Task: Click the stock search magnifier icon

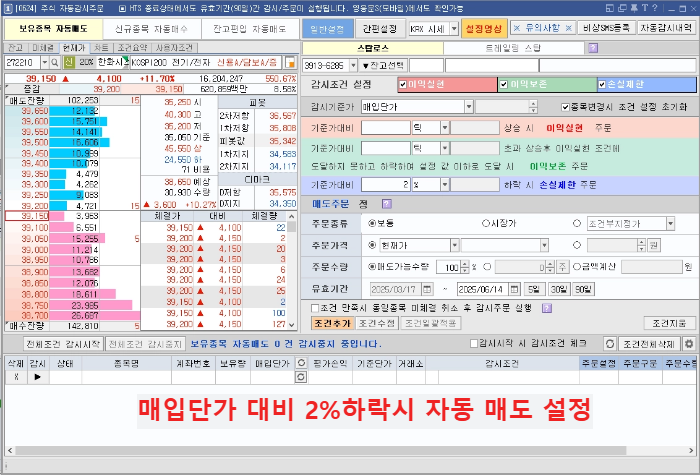Action: tap(54, 62)
